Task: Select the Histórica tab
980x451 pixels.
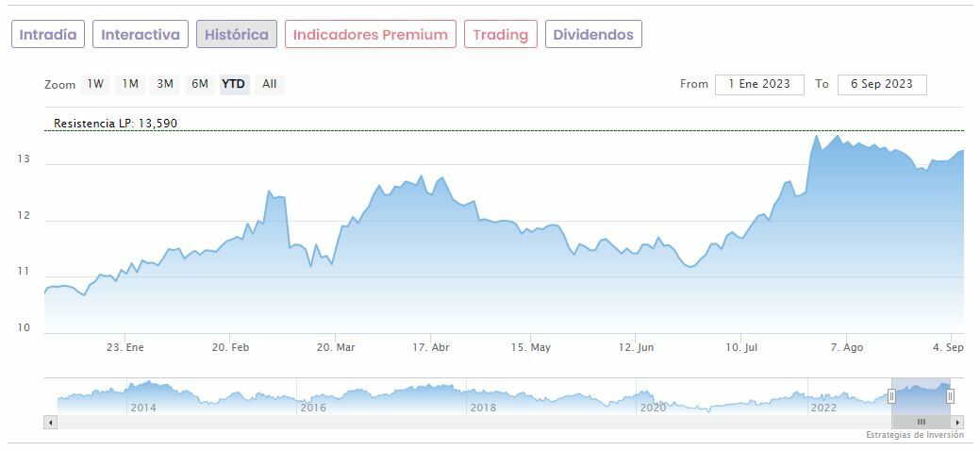Action: pyautogui.click(x=237, y=35)
